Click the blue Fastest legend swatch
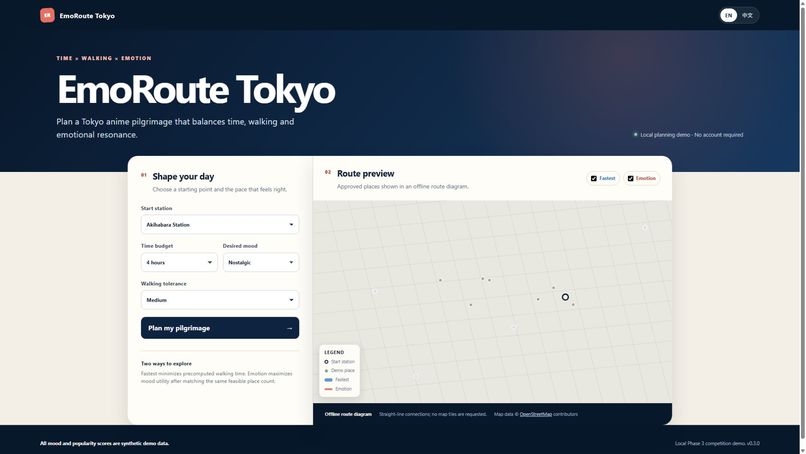 click(x=328, y=380)
